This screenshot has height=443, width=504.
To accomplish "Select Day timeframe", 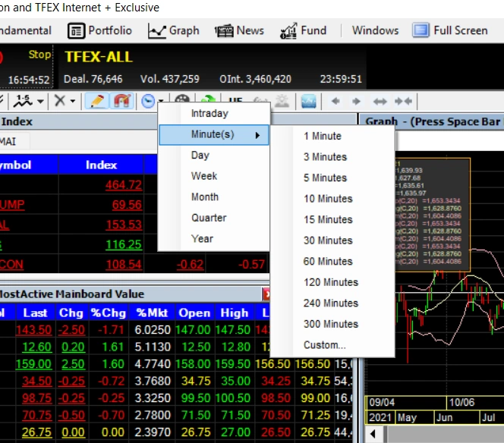I will pos(214,156).
